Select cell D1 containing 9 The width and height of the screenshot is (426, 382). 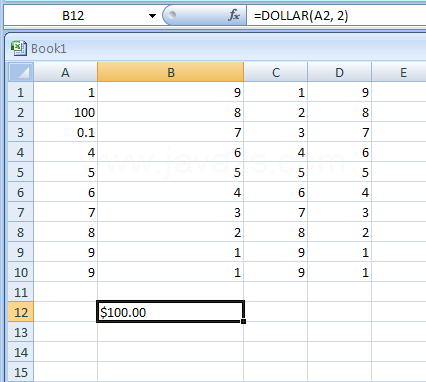pyautogui.click(x=340, y=92)
